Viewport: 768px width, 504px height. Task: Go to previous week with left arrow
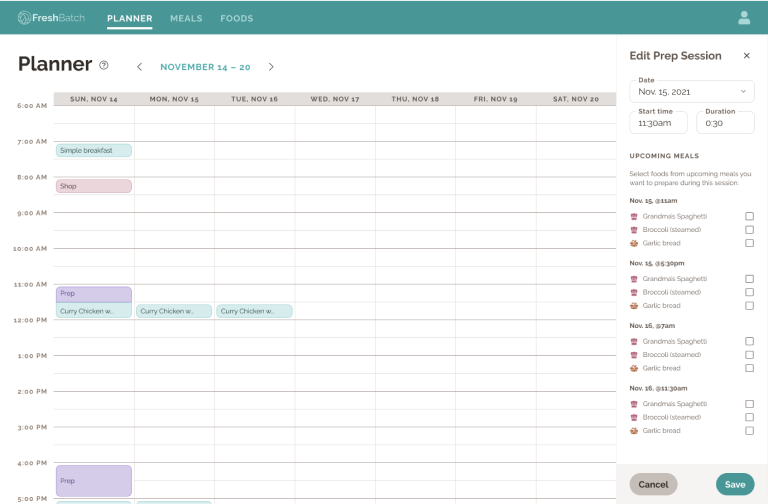click(x=139, y=67)
